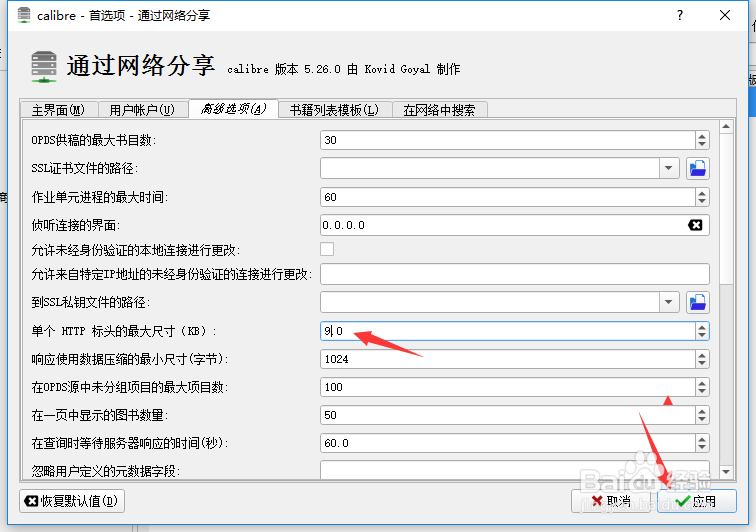Expand SSL private key path dropdown
Screen dimensions: 756x532
pyautogui.click(x=670, y=302)
